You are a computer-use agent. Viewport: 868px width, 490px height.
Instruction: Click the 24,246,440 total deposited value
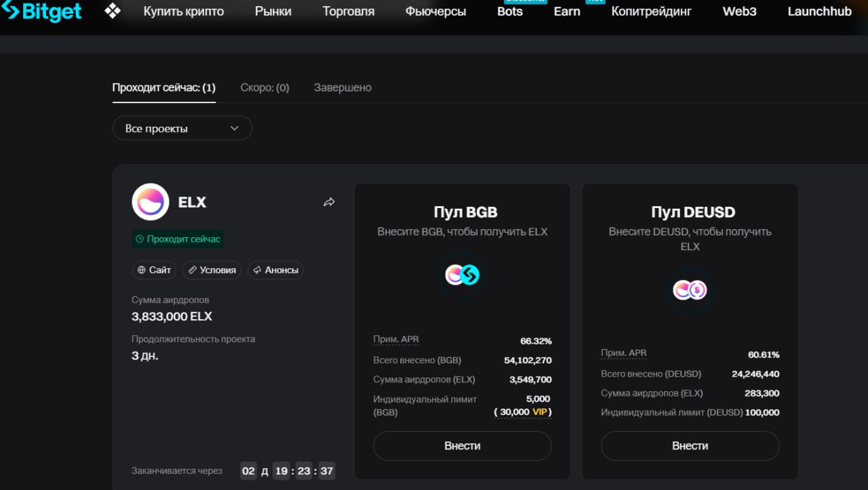(755, 374)
